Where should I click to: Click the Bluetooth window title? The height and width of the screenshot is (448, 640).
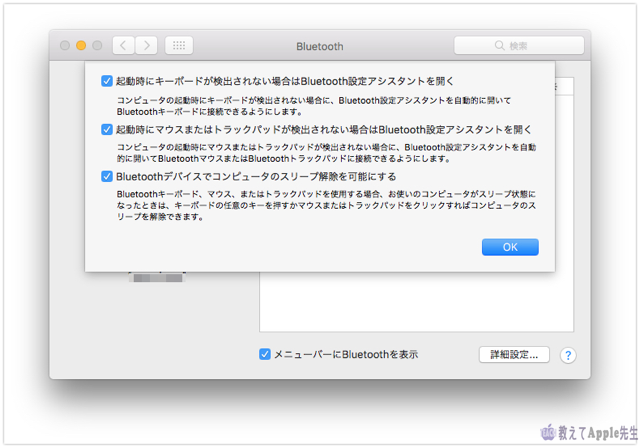coord(320,47)
